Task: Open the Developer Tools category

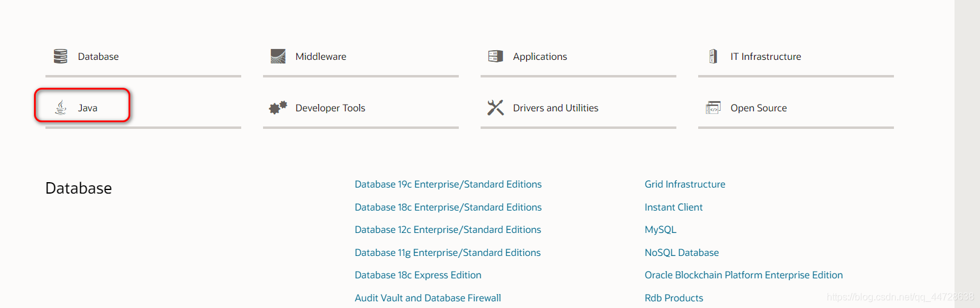Action: click(330, 108)
